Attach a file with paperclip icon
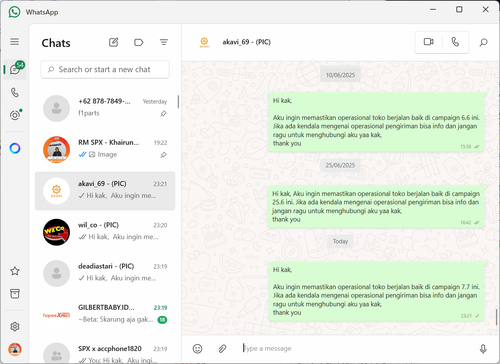500x364 pixels. coord(222,349)
